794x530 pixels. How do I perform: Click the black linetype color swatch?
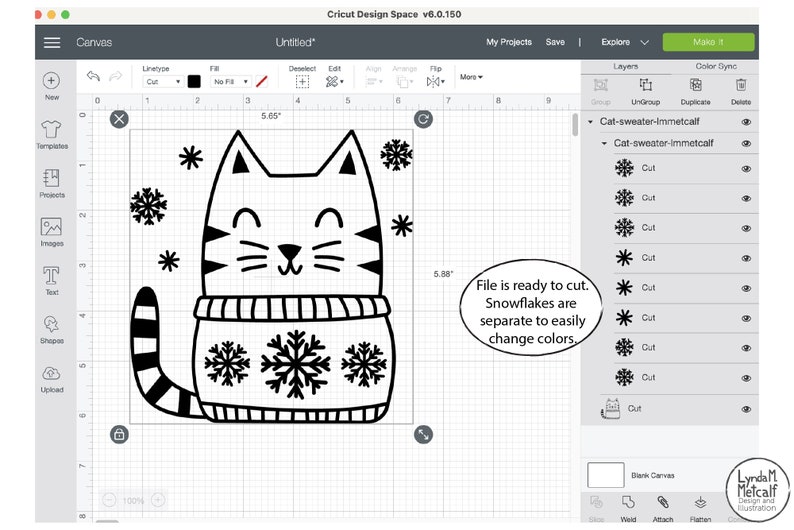(194, 81)
